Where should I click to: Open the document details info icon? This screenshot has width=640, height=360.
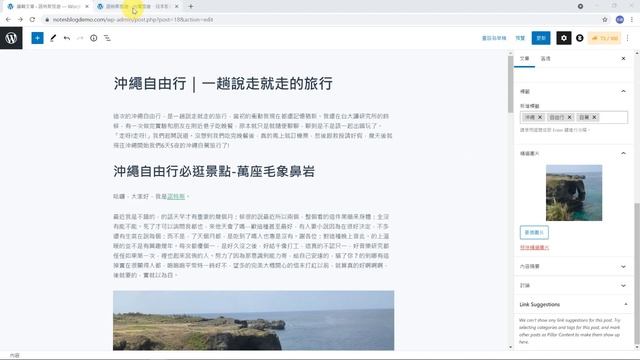pyautogui.click(x=93, y=38)
